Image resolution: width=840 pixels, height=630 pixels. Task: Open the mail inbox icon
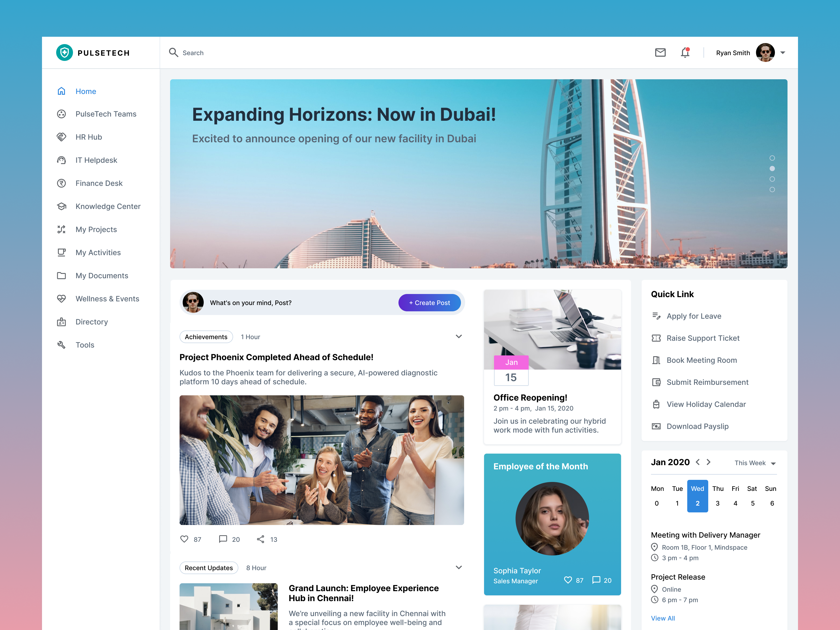pos(660,53)
